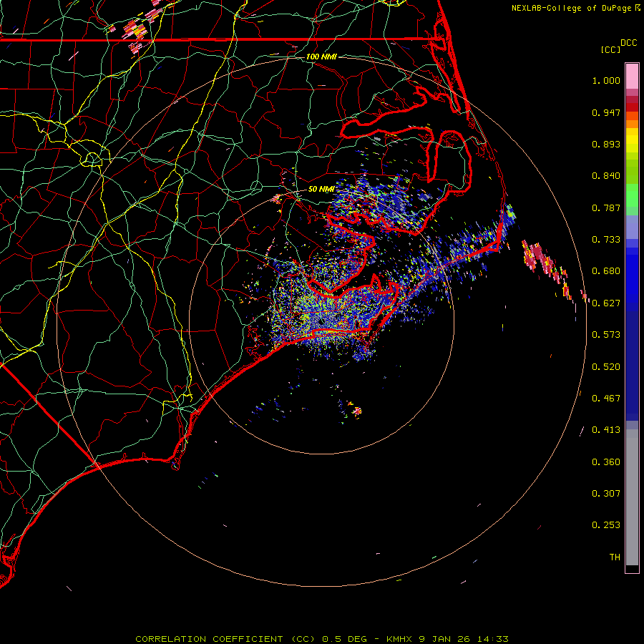Select the 0.947 color scale label
Image resolution: width=644 pixels, height=644 pixels.
click(x=605, y=112)
